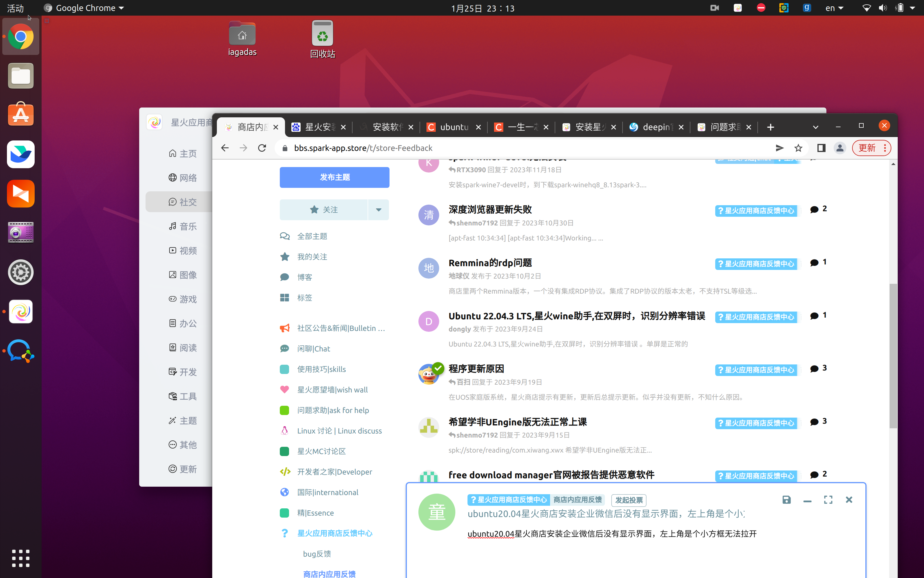Select 开发 in Spark Store sidebar
This screenshot has width=924, height=578.
182,372
